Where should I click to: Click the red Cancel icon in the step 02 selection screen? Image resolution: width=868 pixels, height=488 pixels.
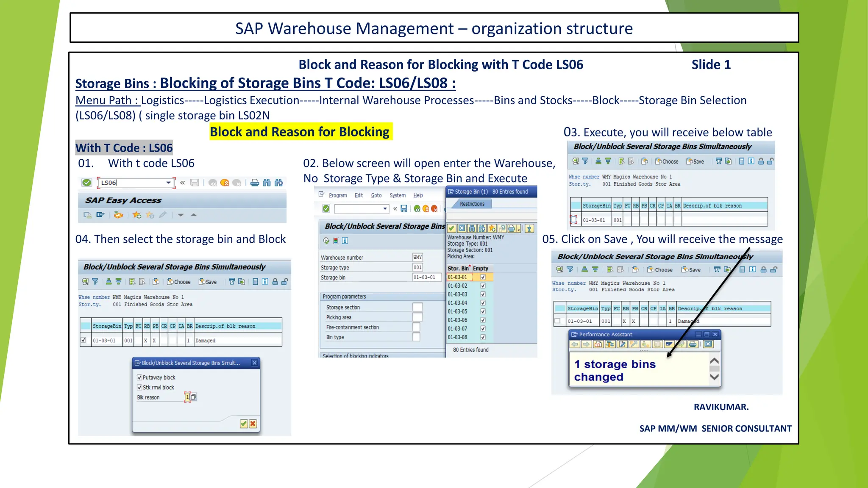(x=434, y=208)
